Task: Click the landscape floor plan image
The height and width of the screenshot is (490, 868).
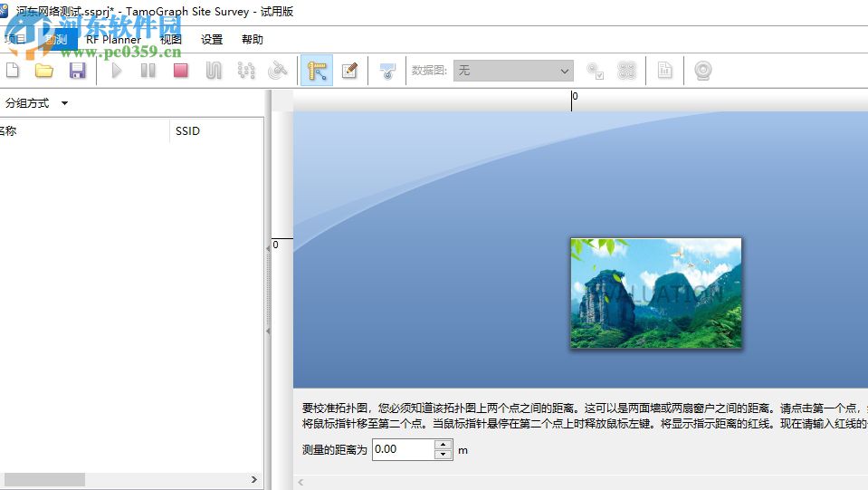Action: point(656,293)
